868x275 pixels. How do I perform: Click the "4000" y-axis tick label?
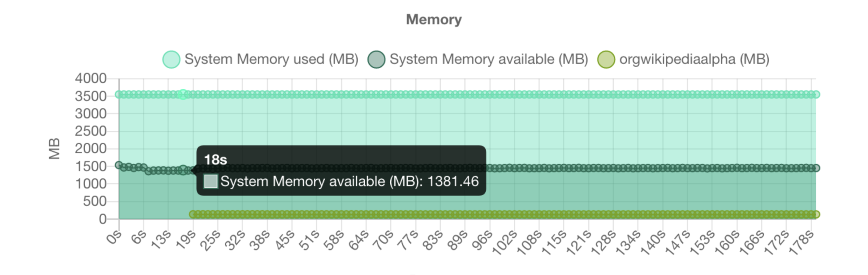[x=91, y=79]
